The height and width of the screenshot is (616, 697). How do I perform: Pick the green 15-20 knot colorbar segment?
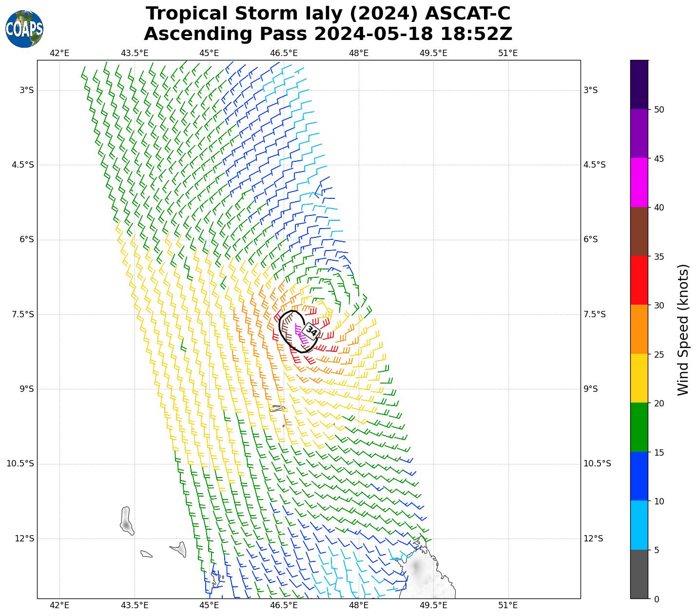tap(639, 427)
